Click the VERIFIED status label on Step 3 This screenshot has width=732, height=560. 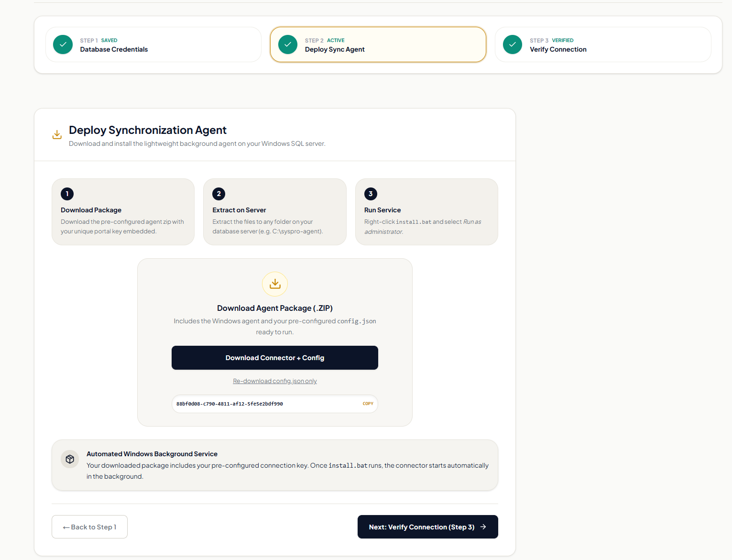pyautogui.click(x=563, y=40)
